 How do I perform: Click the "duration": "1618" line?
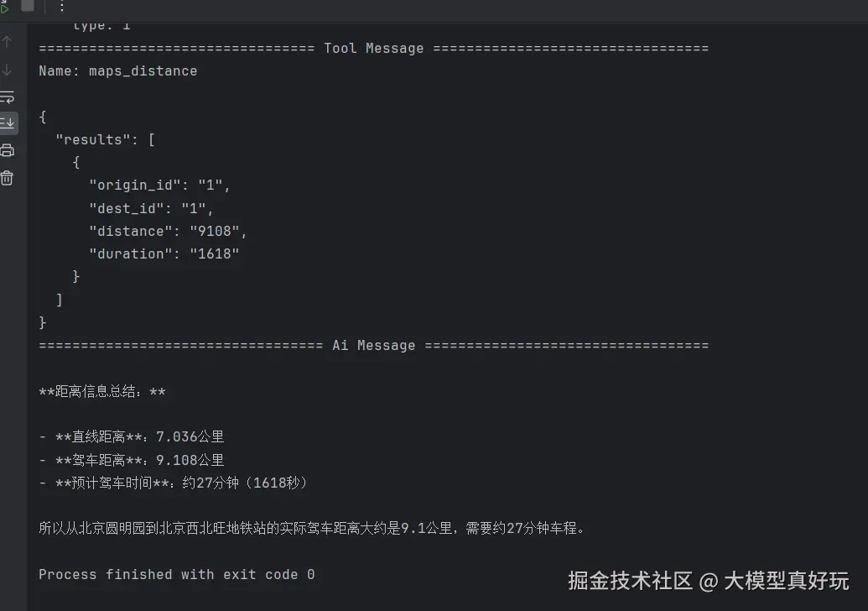164,253
